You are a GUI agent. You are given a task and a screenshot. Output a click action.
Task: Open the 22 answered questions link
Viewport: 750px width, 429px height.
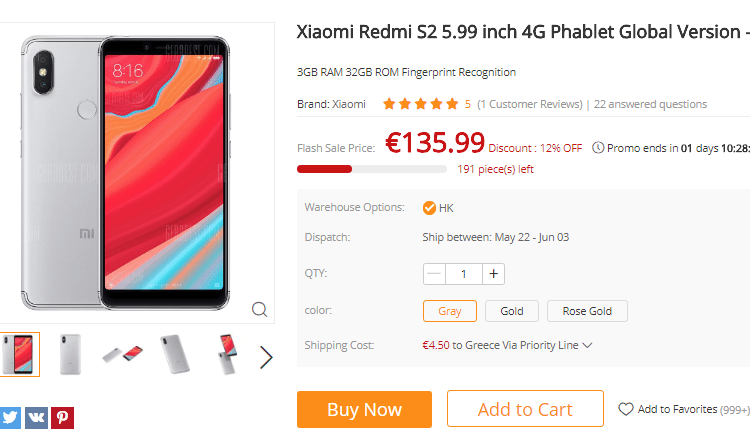[x=650, y=104]
